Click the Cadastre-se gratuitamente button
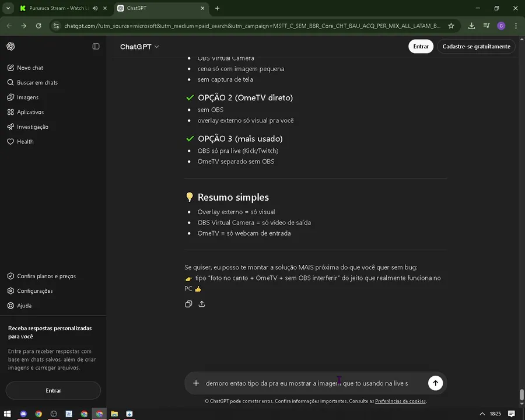 [476, 47]
